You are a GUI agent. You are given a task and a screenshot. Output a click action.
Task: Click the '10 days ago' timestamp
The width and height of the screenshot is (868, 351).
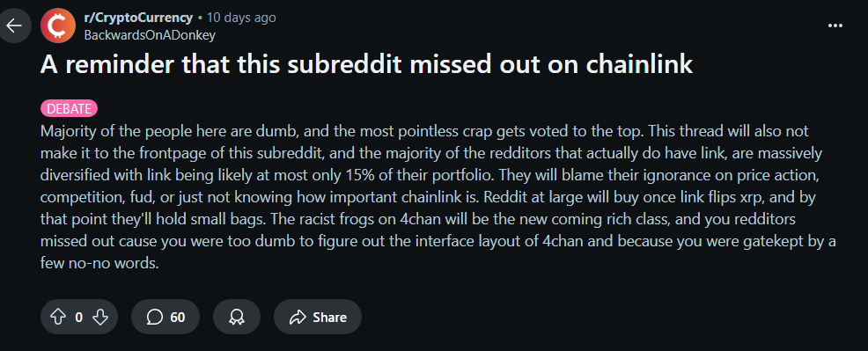[241, 18]
